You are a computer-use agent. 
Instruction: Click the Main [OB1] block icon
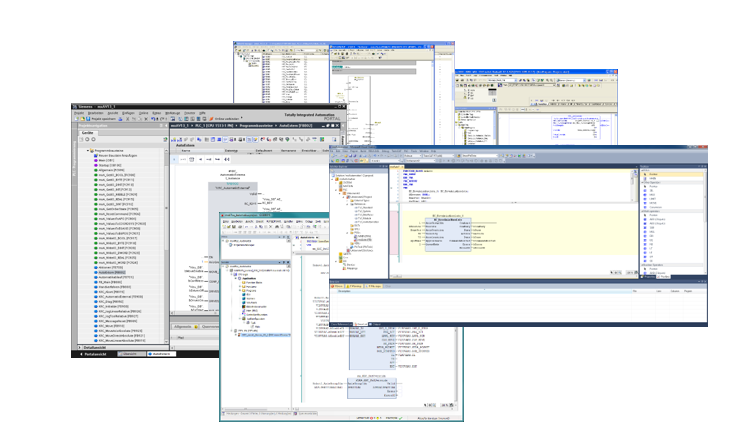point(93,162)
